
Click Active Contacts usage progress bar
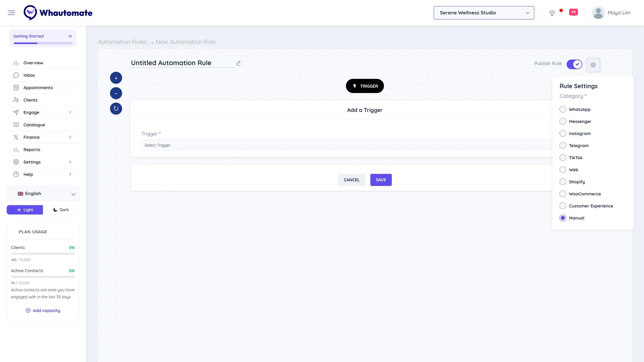point(43,277)
